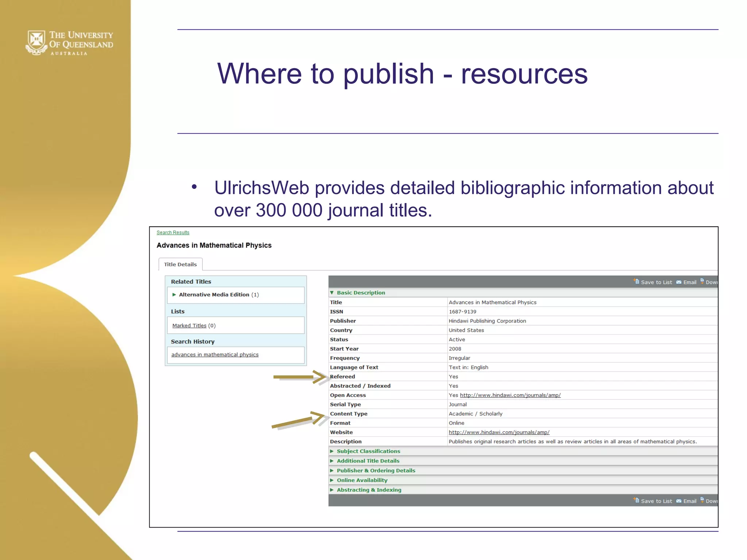Click the 'Active' status value
Viewport: 747px width, 560px height.
tap(457, 339)
